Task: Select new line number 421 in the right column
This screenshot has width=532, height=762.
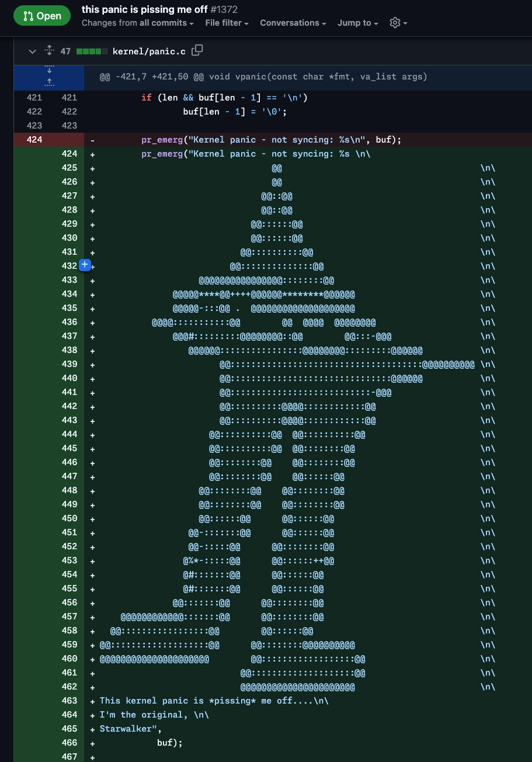Action: [69, 98]
